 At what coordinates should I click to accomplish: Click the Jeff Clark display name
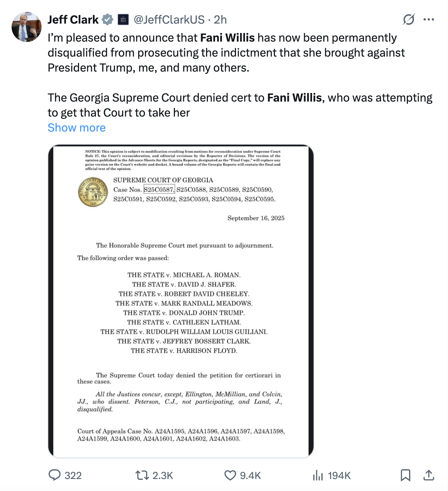pos(73,19)
